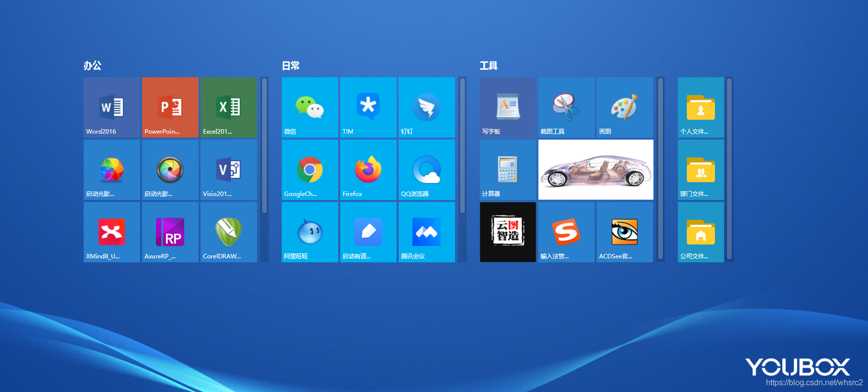Open the Visio tile
The image size is (868, 392).
[x=229, y=170]
